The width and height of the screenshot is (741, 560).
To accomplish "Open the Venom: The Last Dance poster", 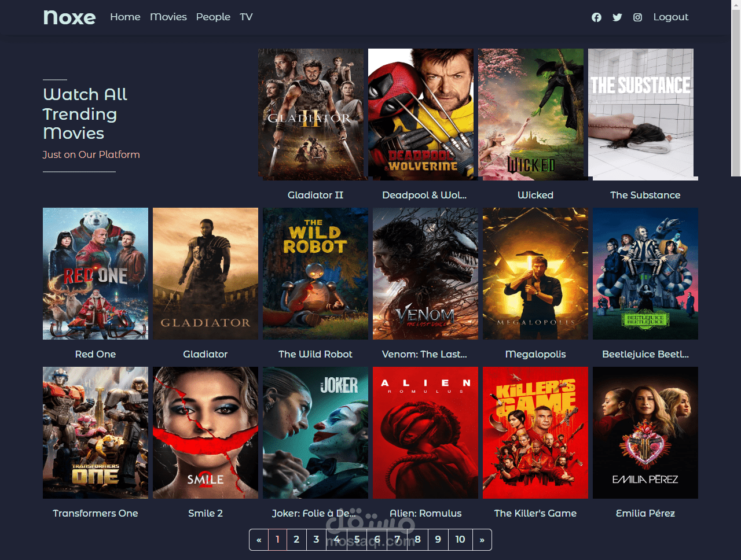I will coord(425,274).
